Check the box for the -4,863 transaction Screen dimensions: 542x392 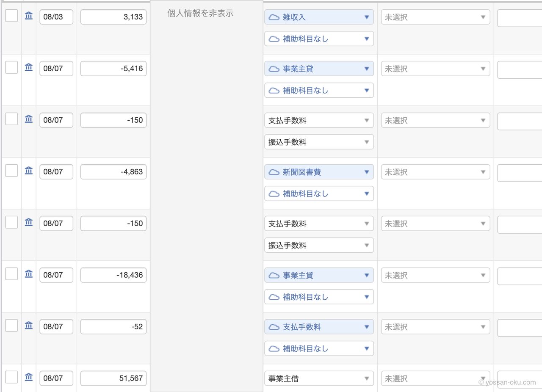click(11, 171)
